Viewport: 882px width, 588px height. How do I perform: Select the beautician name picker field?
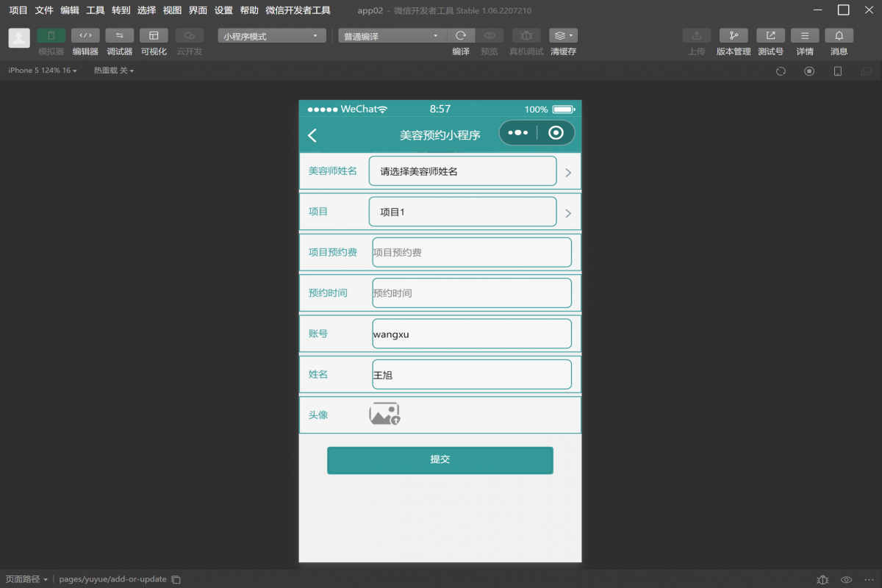[462, 171]
